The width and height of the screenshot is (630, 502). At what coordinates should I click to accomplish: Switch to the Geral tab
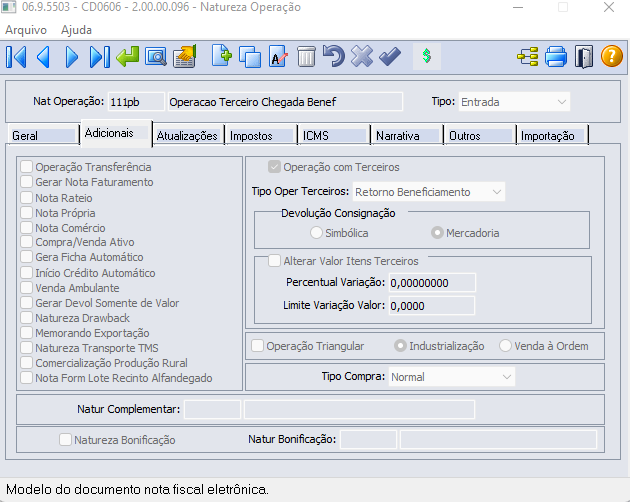pos(42,136)
